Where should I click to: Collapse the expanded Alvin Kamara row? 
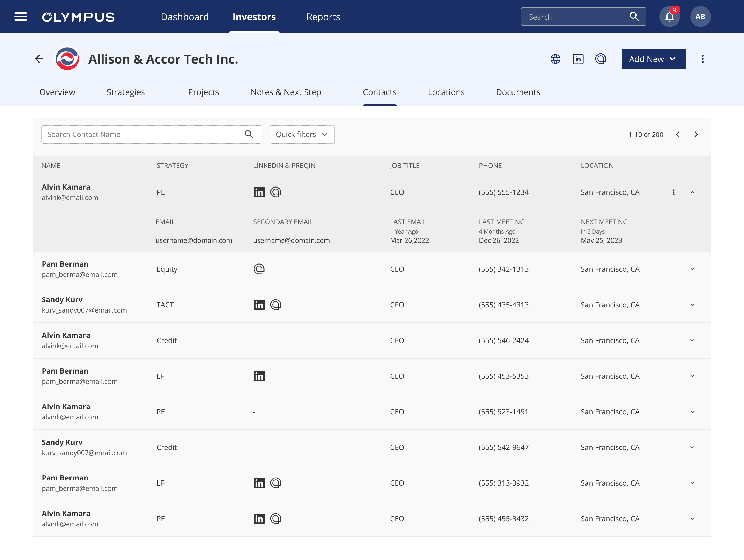tap(692, 192)
